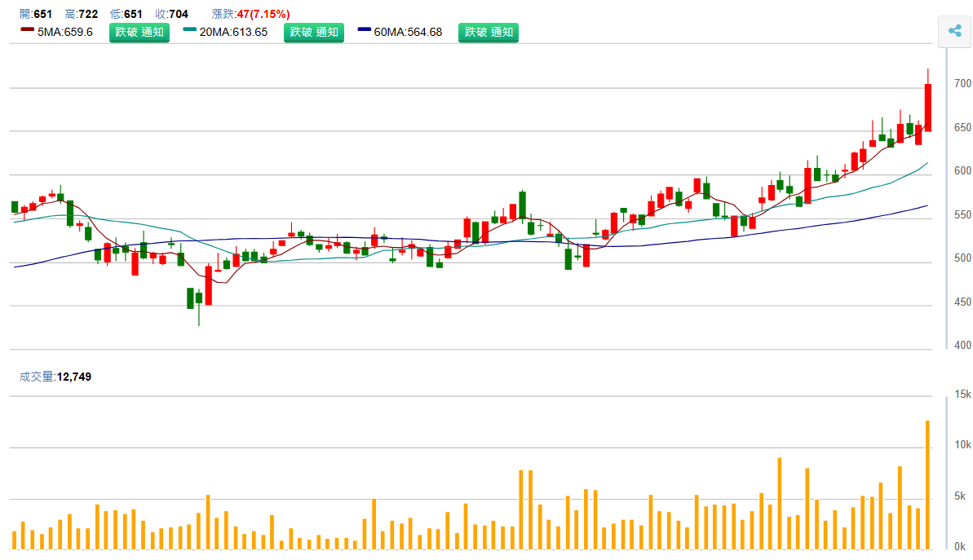Click the teal 20MA legend swatch

189,29
